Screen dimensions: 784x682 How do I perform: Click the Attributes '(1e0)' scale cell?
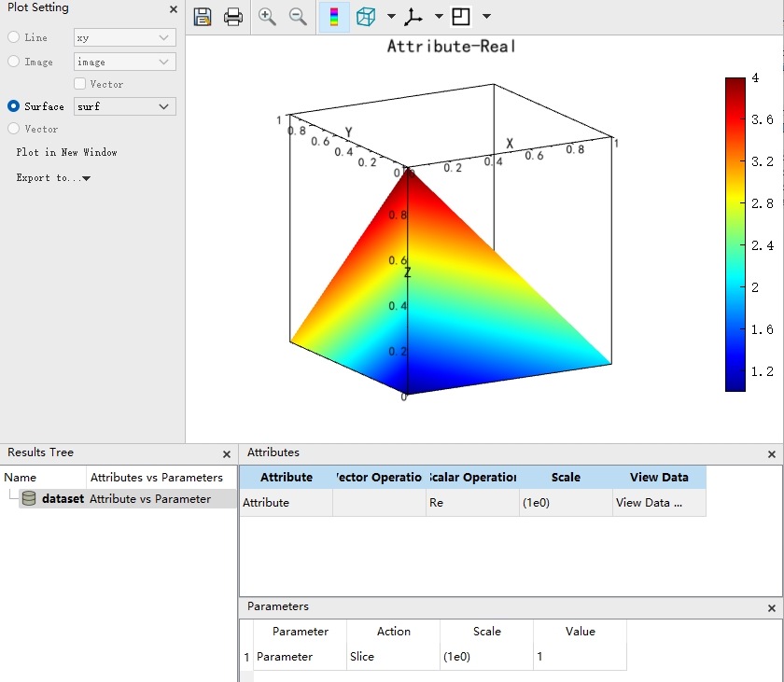coord(566,503)
